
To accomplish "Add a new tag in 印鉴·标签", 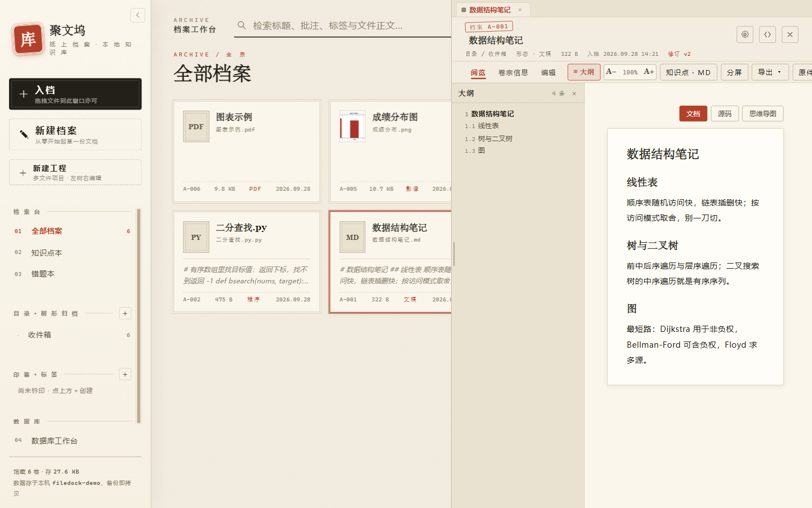I will [125, 374].
